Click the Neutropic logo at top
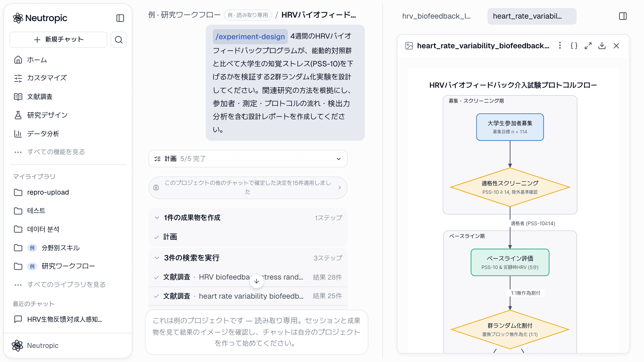This screenshot has width=644, height=362. [40, 18]
